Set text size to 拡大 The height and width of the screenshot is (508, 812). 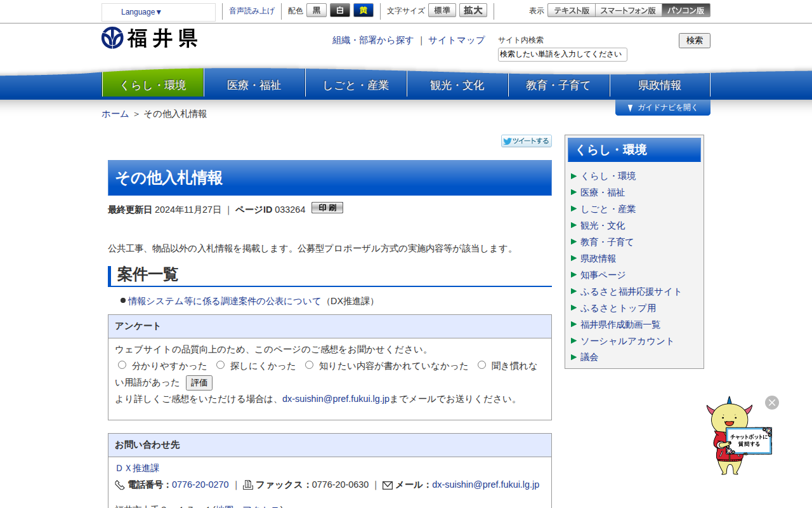(473, 10)
